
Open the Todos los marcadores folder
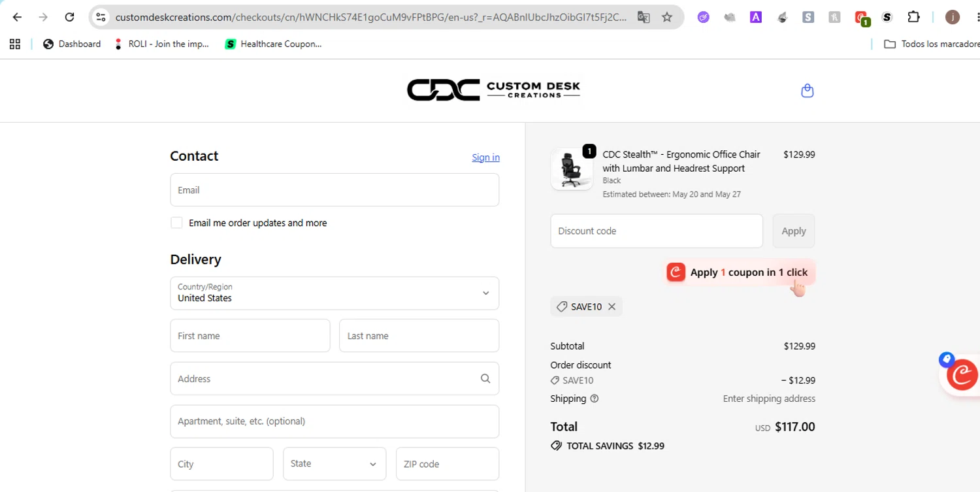click(x=932, y=44)
